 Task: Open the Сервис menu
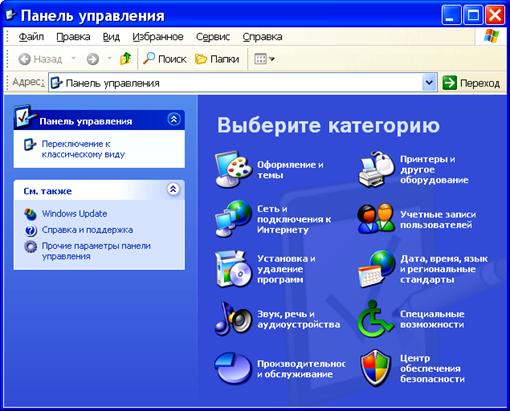click(x=213, y=36)
